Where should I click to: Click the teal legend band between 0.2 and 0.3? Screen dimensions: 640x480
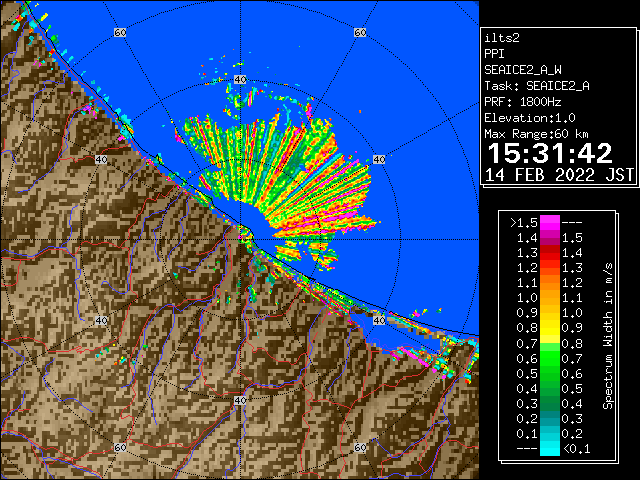[x=549, y=418]
